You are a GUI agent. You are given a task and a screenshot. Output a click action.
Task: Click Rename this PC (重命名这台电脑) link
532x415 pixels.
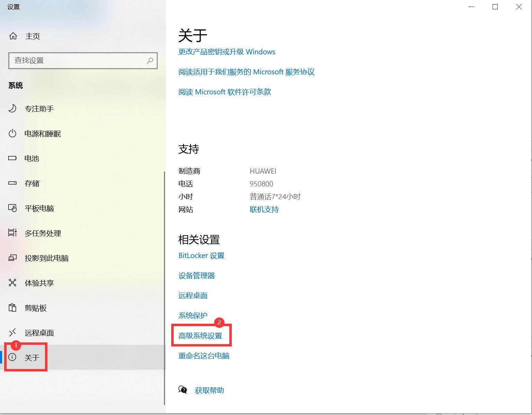[x=204, y=356]
